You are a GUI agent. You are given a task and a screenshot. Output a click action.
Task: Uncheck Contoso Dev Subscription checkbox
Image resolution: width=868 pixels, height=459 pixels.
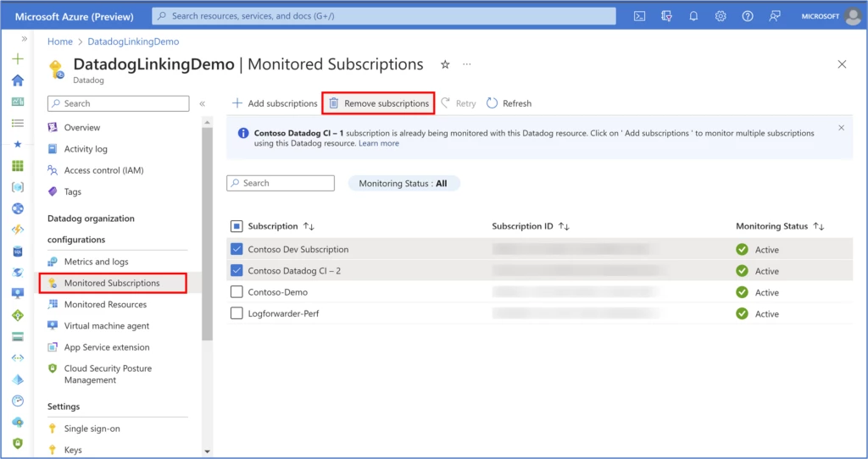(x=236, y=250)
